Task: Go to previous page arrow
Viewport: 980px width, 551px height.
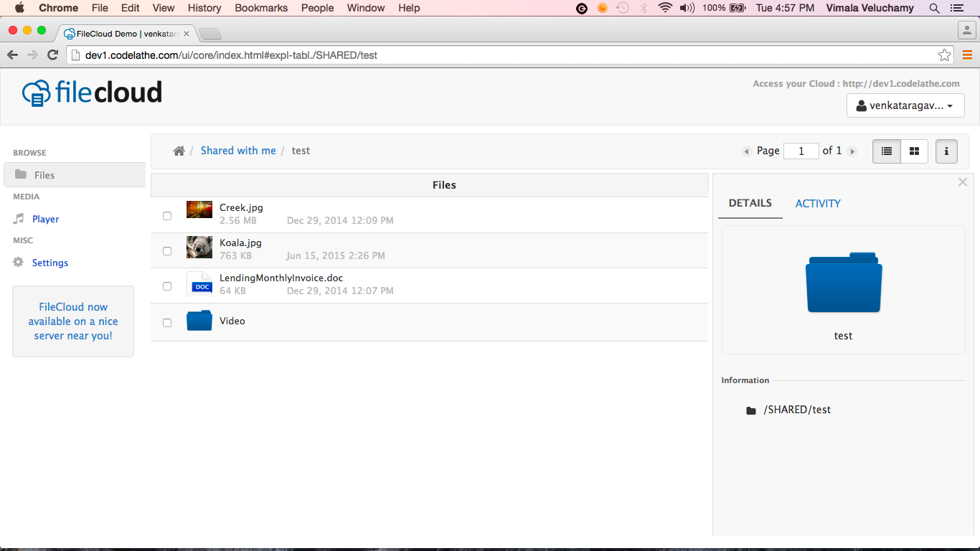Action: 746,151
